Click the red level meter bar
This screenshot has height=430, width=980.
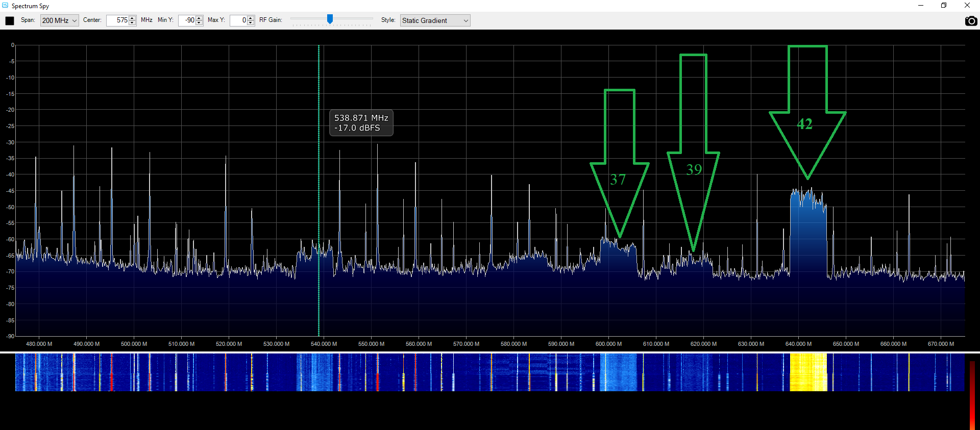[972, 395]
